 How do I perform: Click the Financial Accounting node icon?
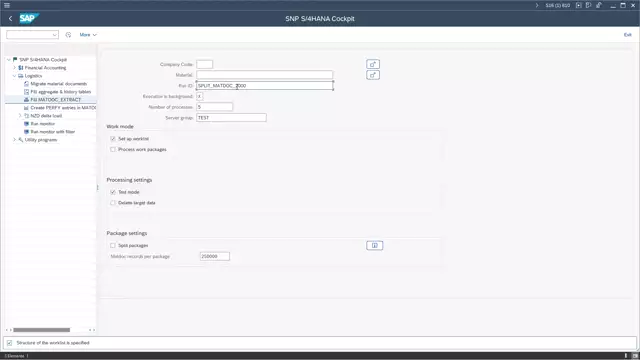(x=20, y=68)
